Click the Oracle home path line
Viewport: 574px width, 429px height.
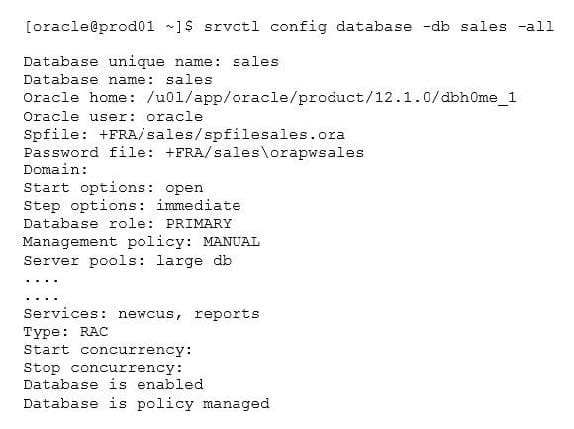tap(270, 98)
